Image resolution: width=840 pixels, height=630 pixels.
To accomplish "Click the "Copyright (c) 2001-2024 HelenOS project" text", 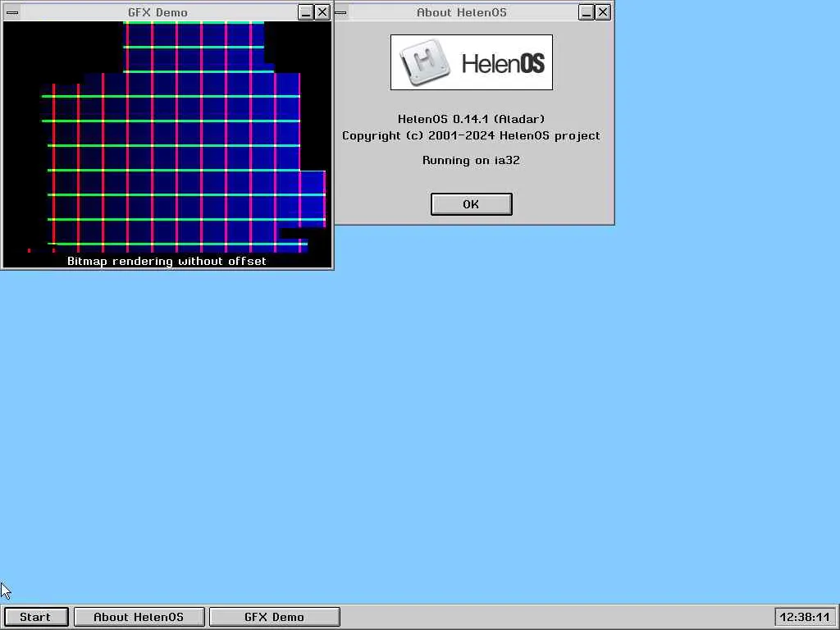I will [x=472, y=135].
